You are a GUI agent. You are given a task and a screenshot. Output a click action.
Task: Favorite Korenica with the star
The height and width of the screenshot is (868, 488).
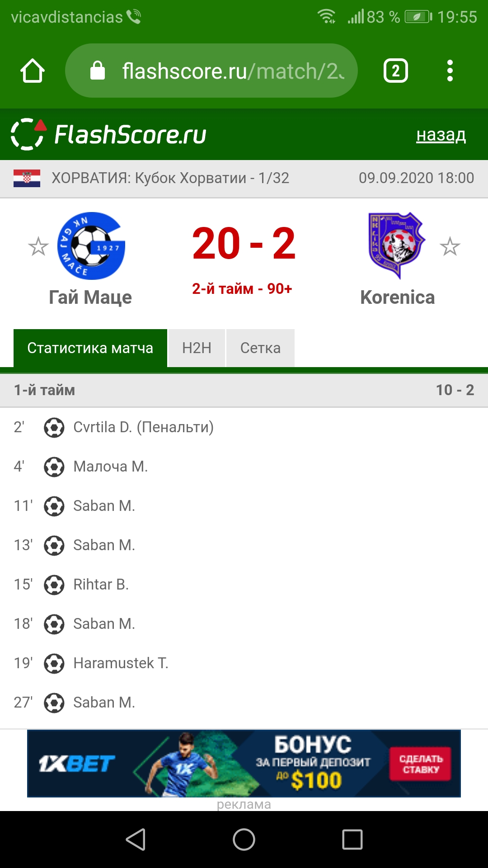450,247
